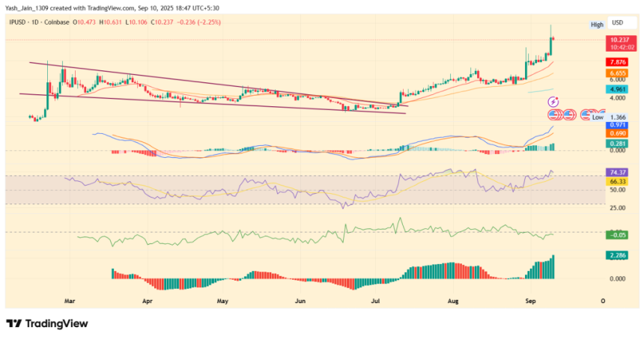
Task: Click the red current price label 10.237
Action: (619, 40)
